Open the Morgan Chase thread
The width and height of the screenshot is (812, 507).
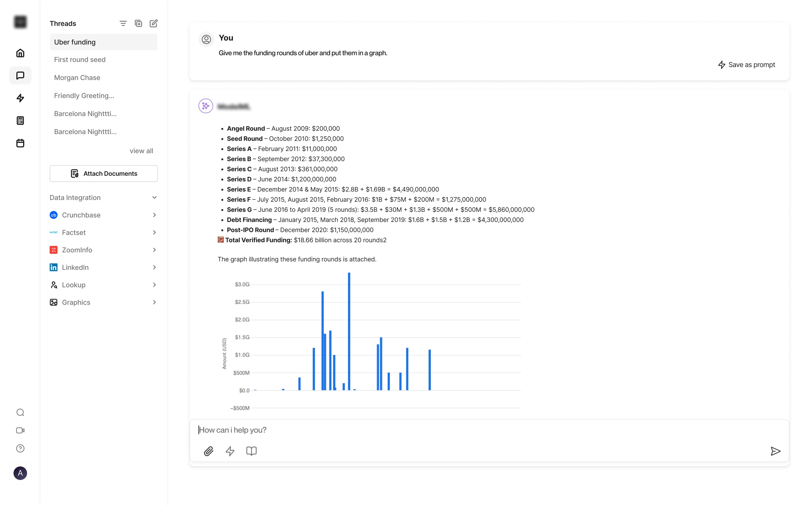click(77, 77)
